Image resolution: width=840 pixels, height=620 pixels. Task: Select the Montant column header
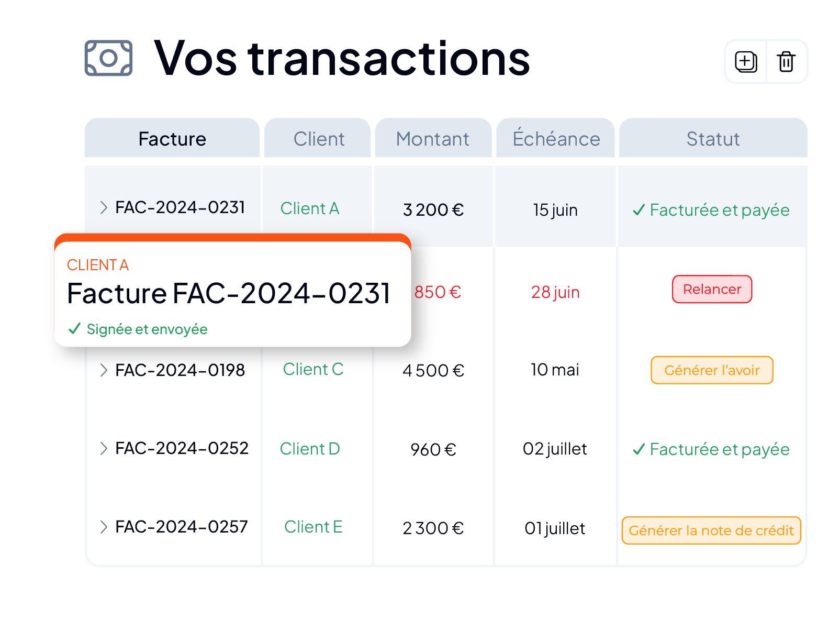coord(433,138)
